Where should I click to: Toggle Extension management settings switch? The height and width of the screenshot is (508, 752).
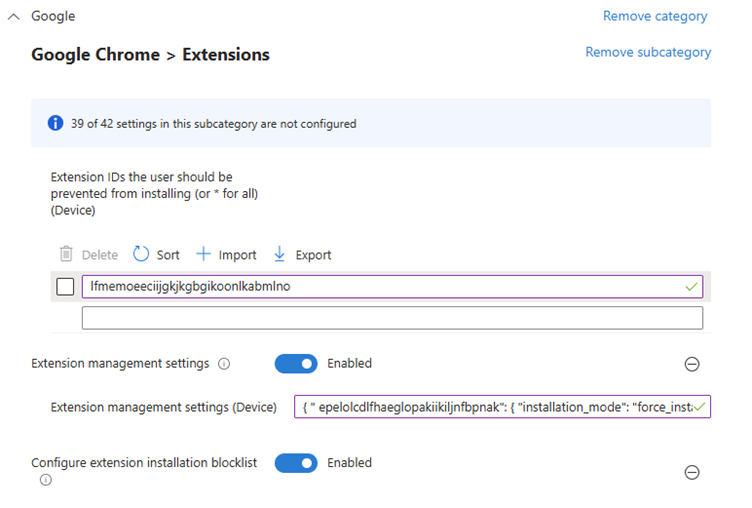(x=296, y=364)
